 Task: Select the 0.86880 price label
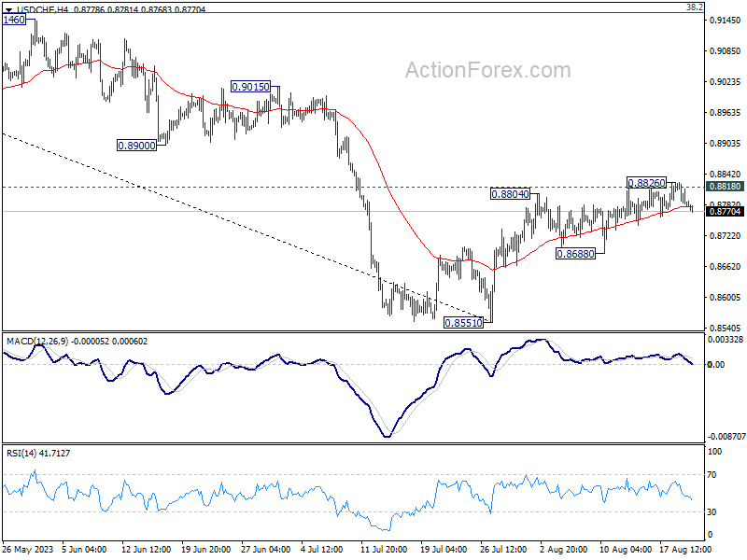click(x=575, y=254)
